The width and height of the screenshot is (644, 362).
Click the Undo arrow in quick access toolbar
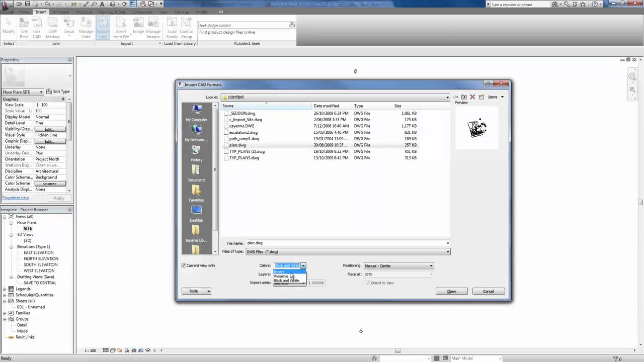tap(47, 4)
